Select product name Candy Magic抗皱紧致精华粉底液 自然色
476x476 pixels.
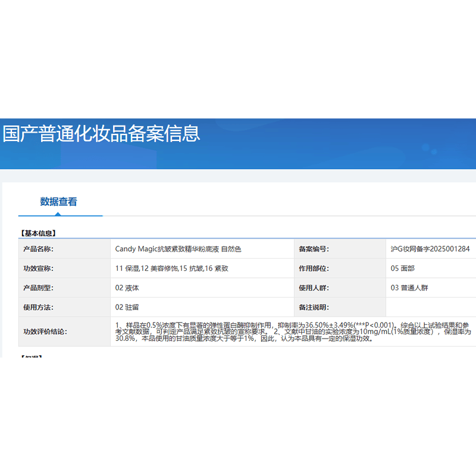point(178,249)
